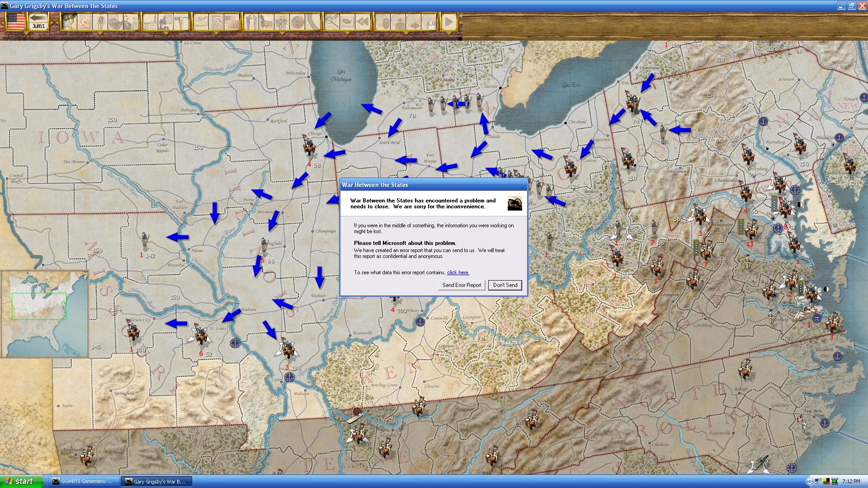
Task: Select the cavalry unit near Harrisburg labeled 150
Action: pyautogui.click(x=799, y=145)
